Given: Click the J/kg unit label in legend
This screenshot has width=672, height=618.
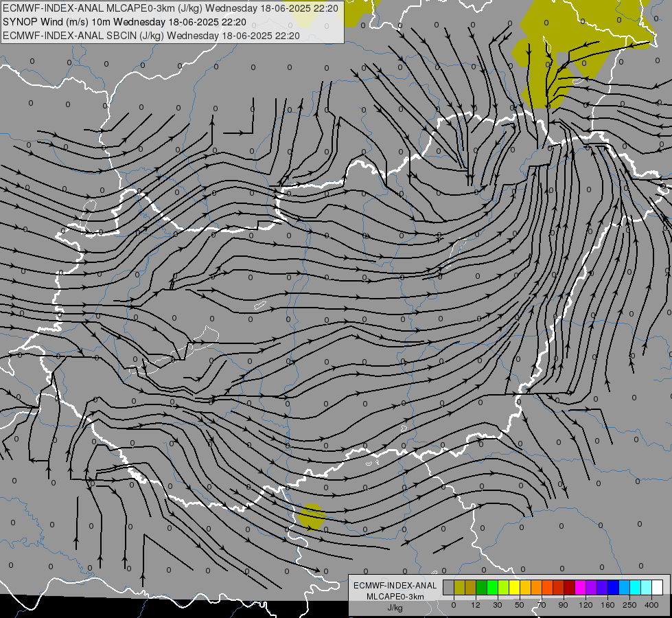Looking at the screenshot, I should [x=395, y=608].
